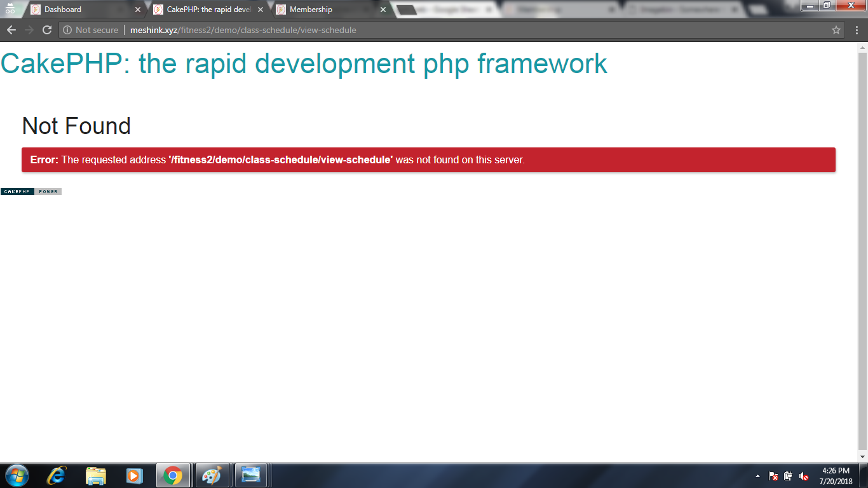Click the Show desktop button
Image resolution: width=868 pixels, height=488 pixels.
click(864, 475)
